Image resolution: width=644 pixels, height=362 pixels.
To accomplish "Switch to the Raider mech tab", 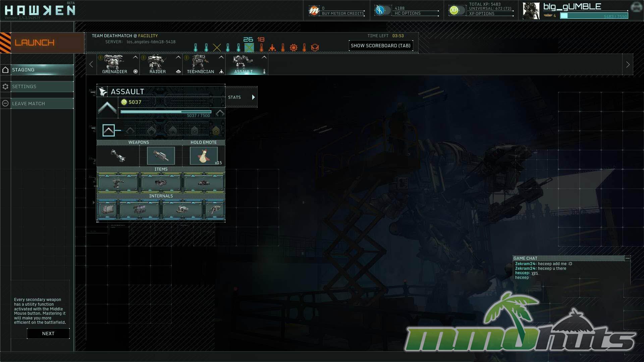I will (x=157, y=64).
